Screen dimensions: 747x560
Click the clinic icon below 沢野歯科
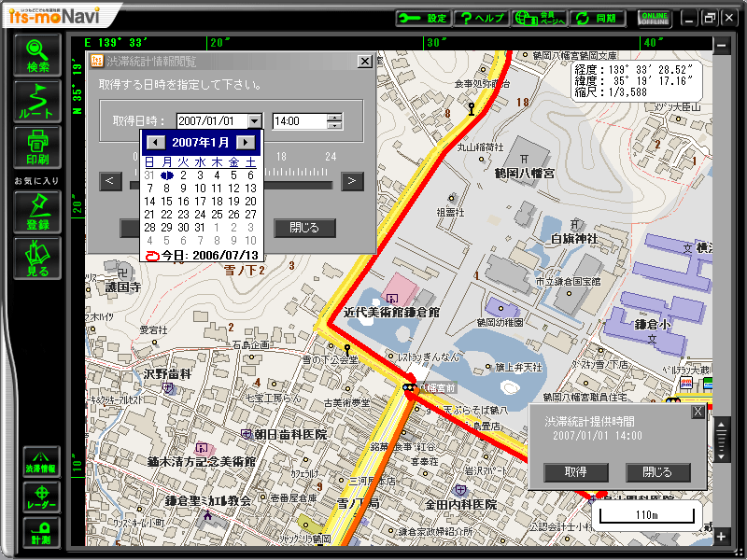(x=168, y=388)
